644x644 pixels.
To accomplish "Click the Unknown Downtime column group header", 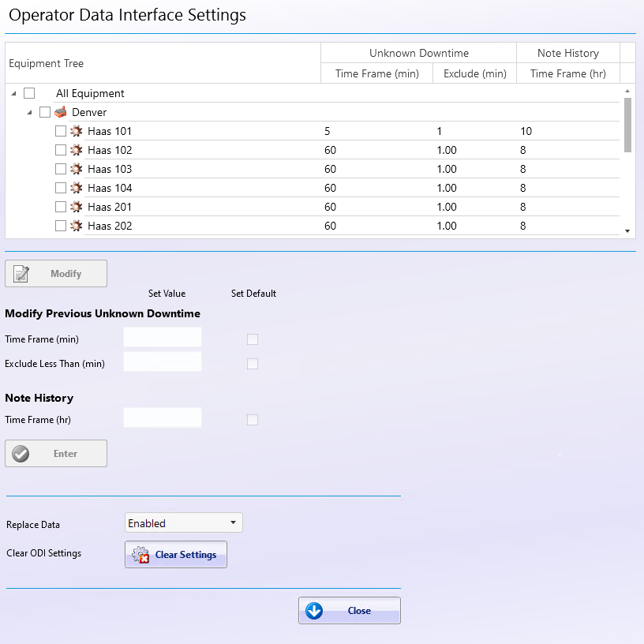I will pos(418,53).
